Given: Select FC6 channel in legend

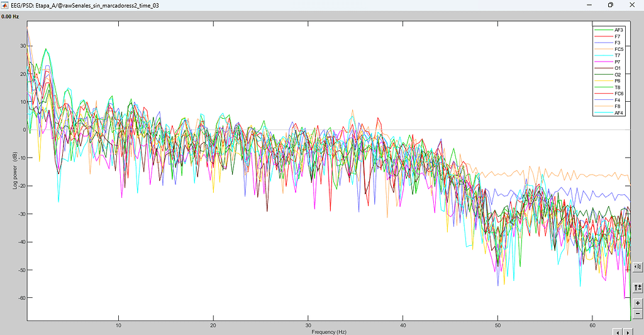Looking at the screenshot, I should (x=619, y=94).
